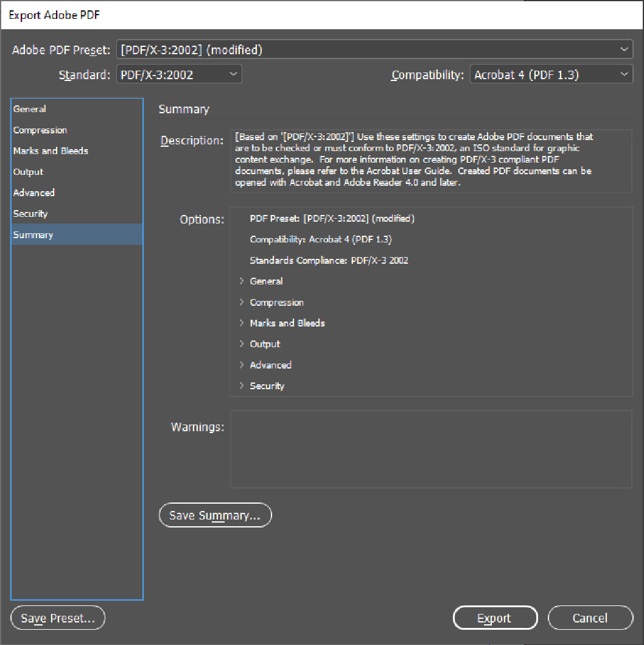Click the Save Summary button
This screenshot has height=645, width=644.
pyautogui.click(x=215, y=515)
